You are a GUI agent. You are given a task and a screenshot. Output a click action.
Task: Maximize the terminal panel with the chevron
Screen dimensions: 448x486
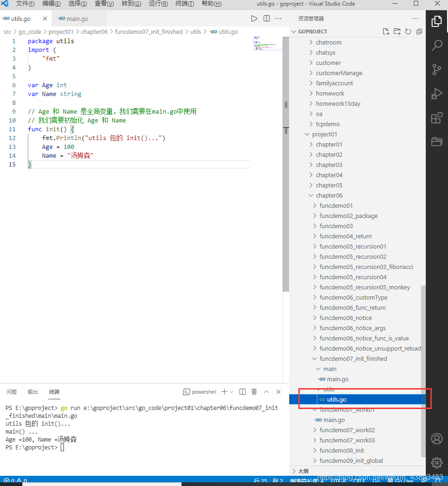point(266,391)
